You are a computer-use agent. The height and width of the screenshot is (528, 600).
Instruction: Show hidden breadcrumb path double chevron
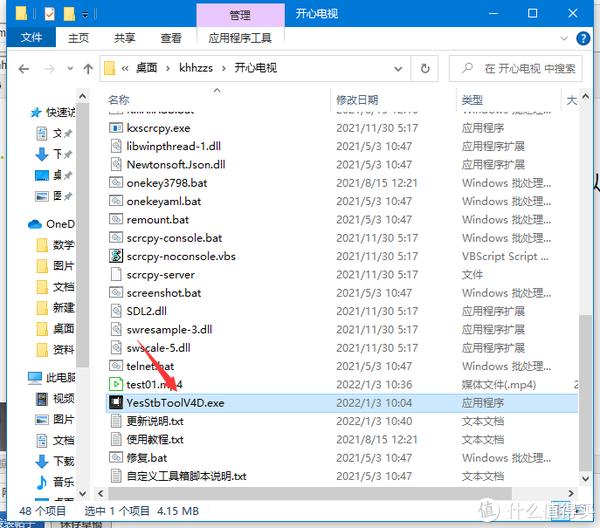[125, 69]
